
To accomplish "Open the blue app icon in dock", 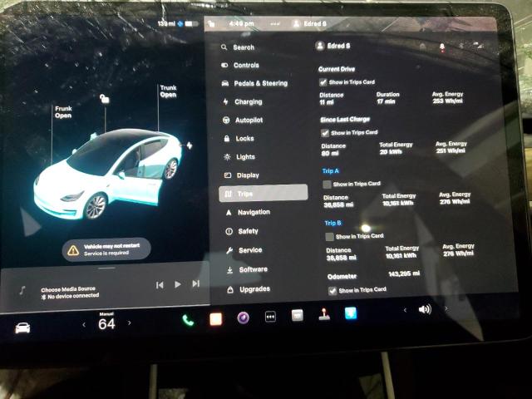I will 351,313.
